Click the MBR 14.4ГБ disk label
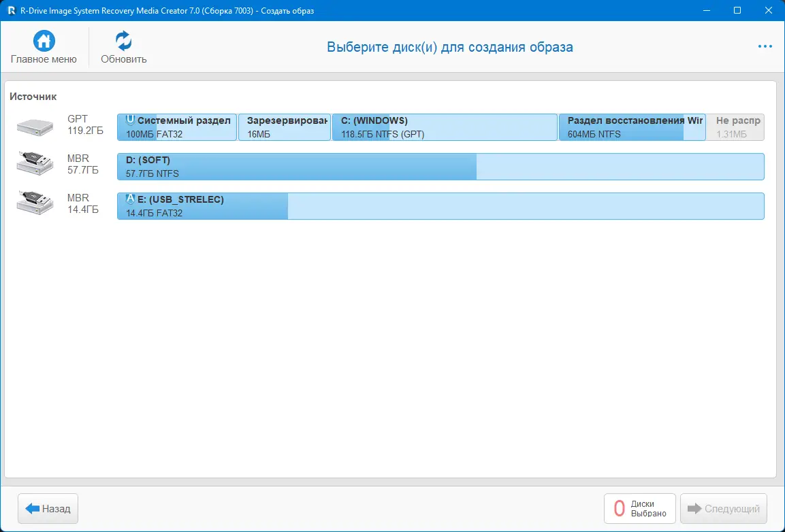785x532 pixels. pyautogui.click(x=83, y=203)
